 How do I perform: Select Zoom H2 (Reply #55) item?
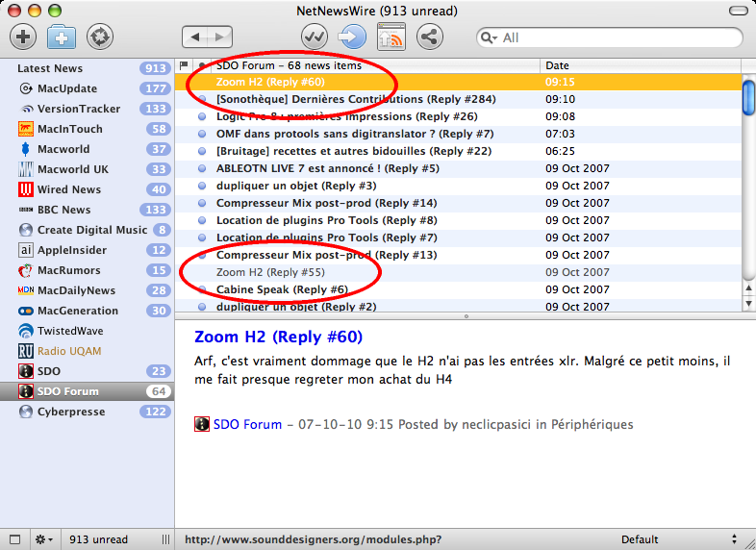coord(458,273)
